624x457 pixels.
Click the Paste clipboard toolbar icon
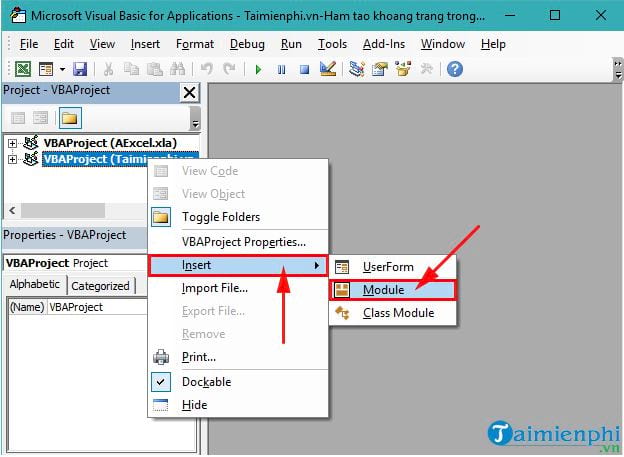[155, 69]
